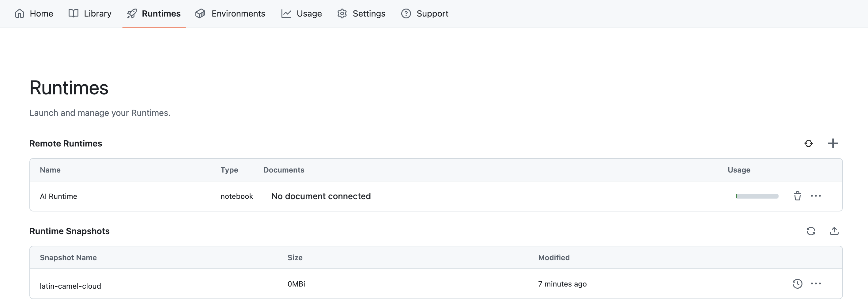Click the Settings gear icon
868x304 pixels.
click(x=342, y=13)
